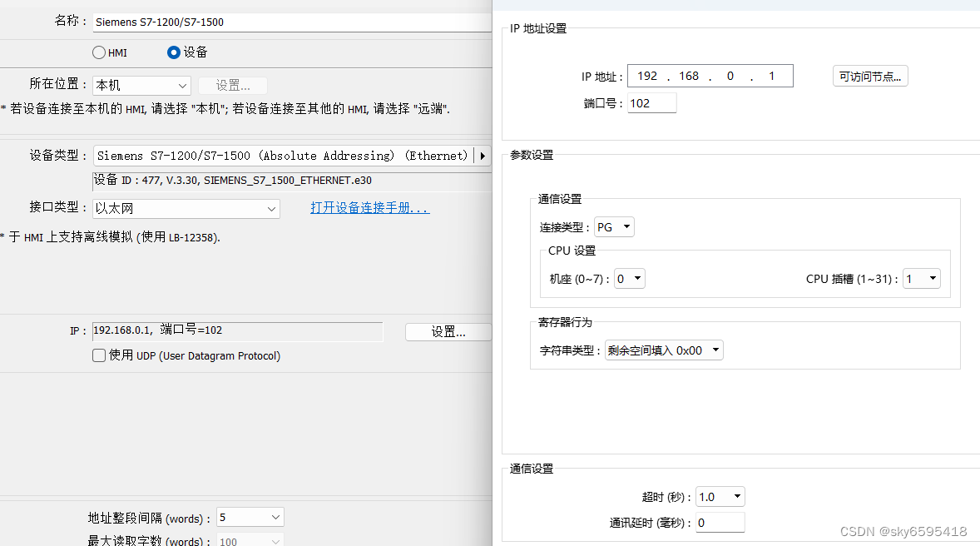
Task: Click the 可访问节点... button
Action: pyautogui.click(x=870, y=77)
